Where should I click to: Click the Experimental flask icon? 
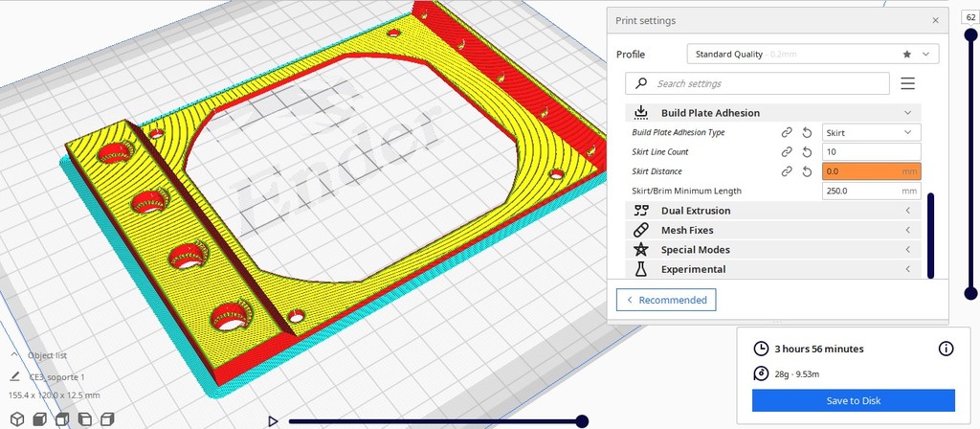point(640,269)
